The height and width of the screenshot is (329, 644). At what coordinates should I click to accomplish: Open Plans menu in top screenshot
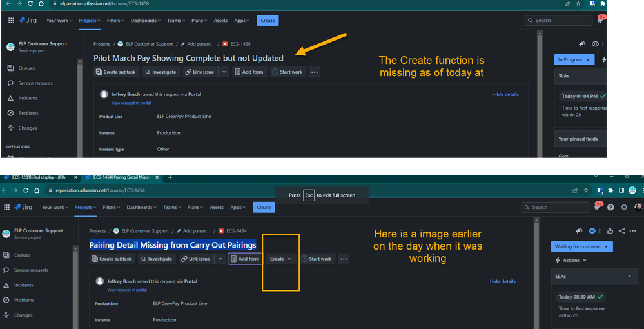coord(199,21)
